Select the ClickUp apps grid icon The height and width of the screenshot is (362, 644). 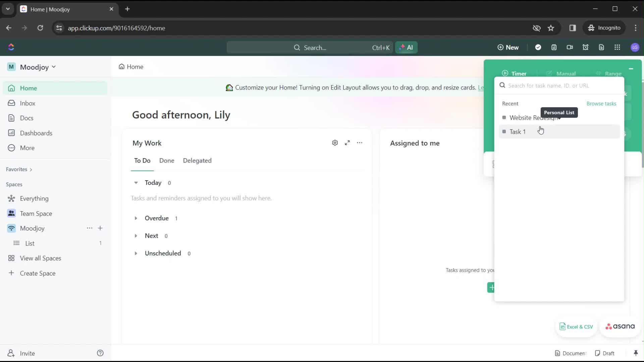(618, 47)
